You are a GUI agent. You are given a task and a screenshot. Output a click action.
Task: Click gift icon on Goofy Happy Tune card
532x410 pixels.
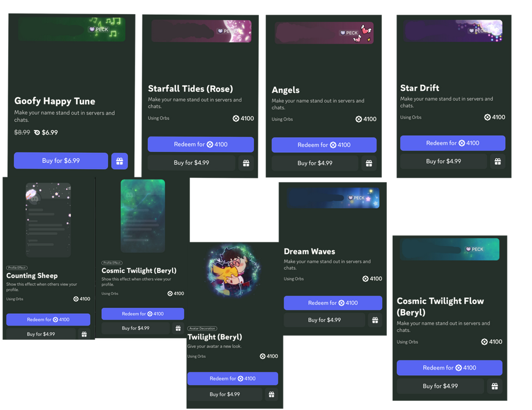coord(120,161)
